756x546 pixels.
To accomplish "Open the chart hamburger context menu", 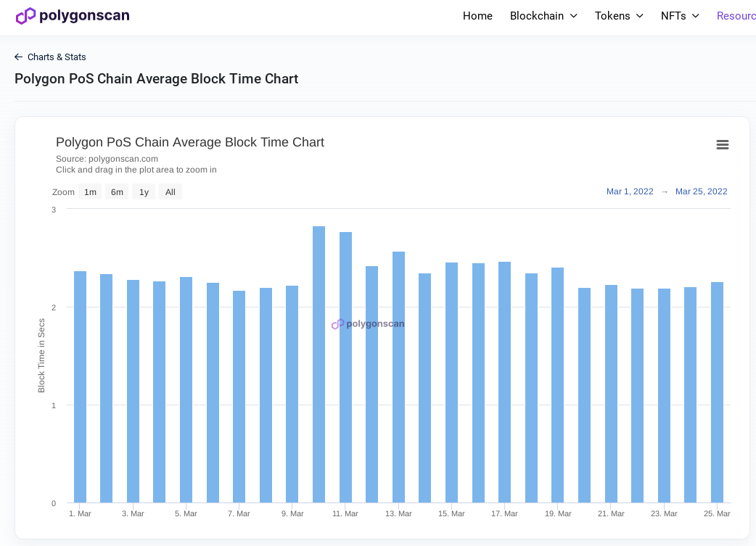I will coord(722,145).
